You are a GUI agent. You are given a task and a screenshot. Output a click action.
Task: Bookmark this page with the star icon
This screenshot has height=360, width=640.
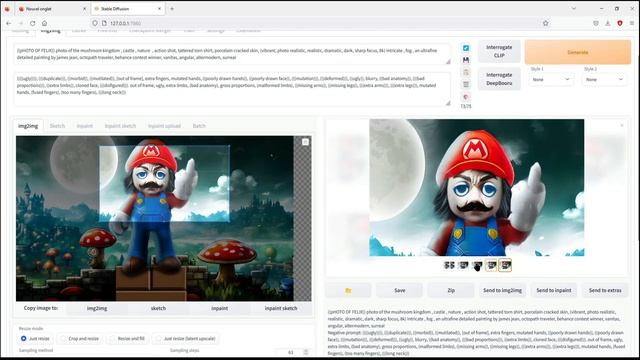[x=546, y=23]
